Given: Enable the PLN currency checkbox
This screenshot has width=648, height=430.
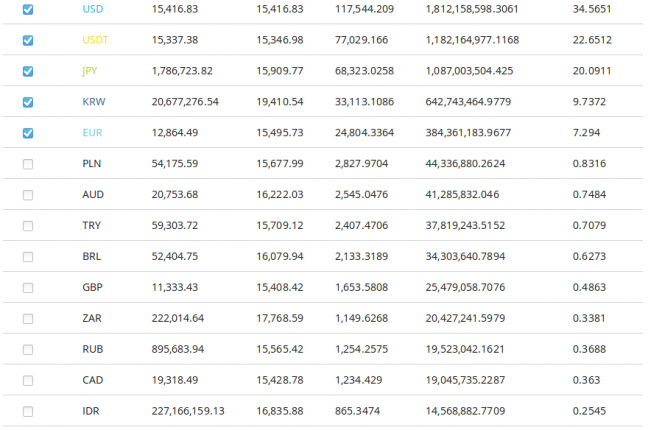Looking at the screenshot, I should pos(28,164).
